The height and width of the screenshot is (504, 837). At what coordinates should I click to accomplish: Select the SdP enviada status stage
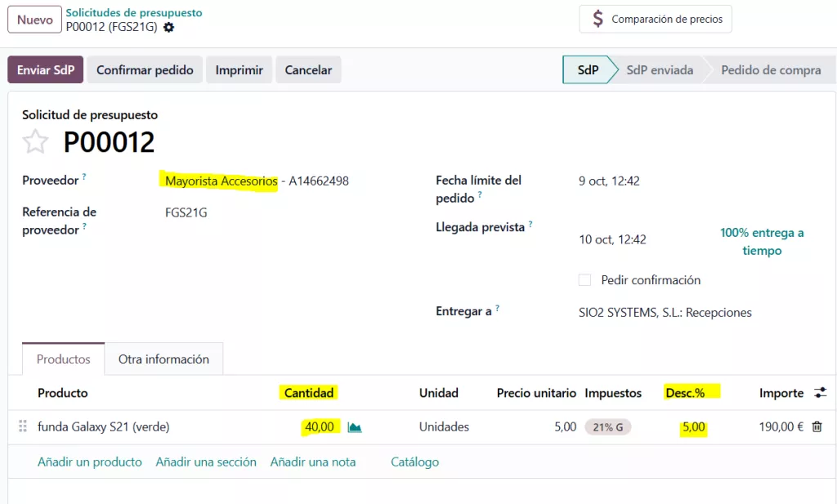[x=659, y=70]
